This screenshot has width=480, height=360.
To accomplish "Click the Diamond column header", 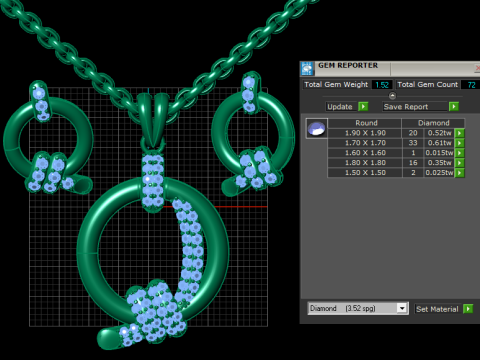I will point(433,123).
